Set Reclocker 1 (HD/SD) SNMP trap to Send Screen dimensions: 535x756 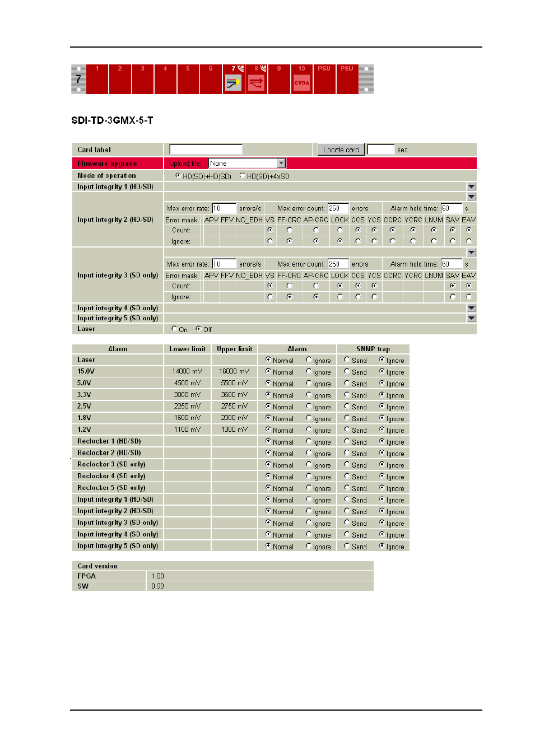(x=347, y=441)
